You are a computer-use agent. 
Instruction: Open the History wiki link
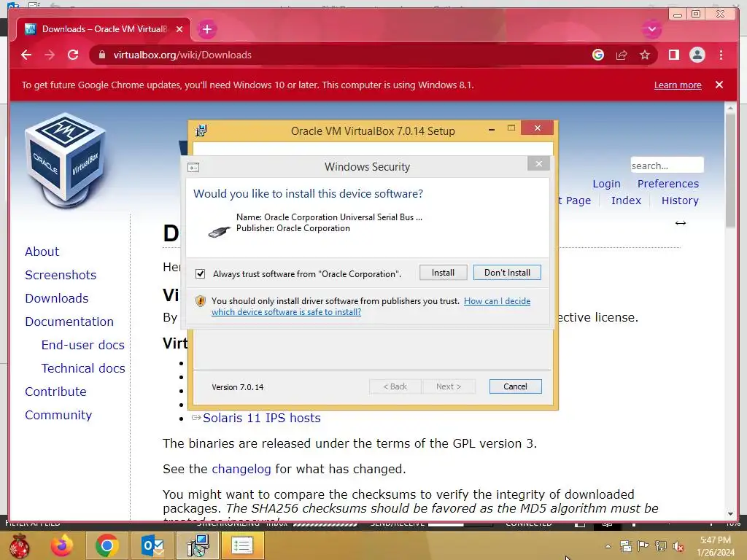pyautogui.click(x=680, y=201)
